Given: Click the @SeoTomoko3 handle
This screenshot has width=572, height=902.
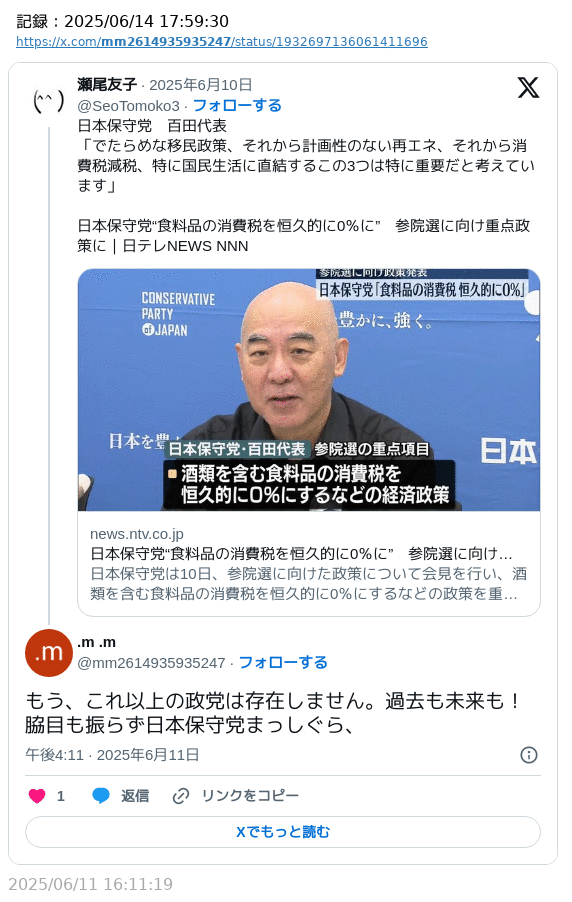Looking at the screenshot, I should [128, 106].
